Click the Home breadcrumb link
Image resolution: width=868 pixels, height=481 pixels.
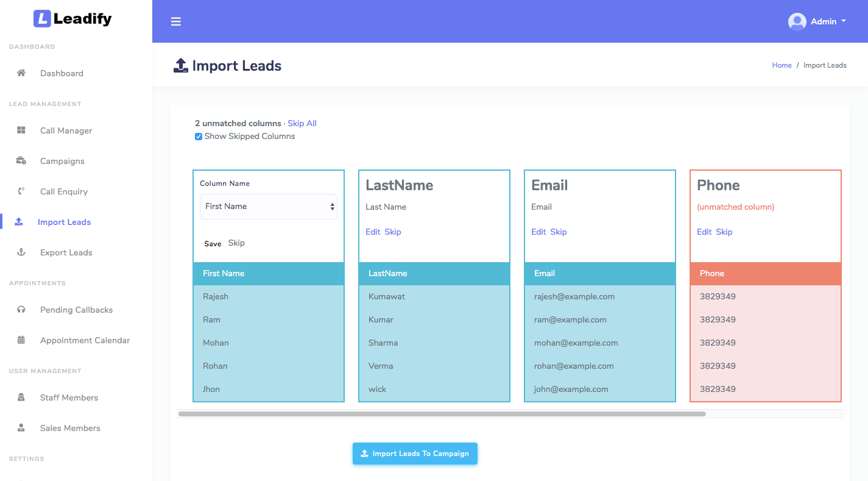click(x=782, y=65)
